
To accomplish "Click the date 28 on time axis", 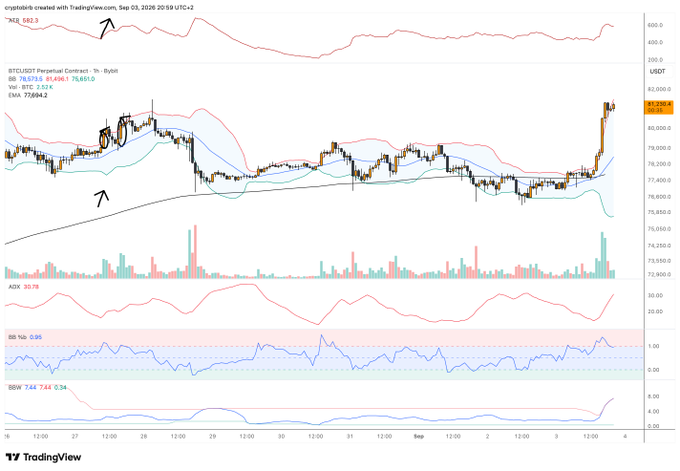I will click(144, 436).
